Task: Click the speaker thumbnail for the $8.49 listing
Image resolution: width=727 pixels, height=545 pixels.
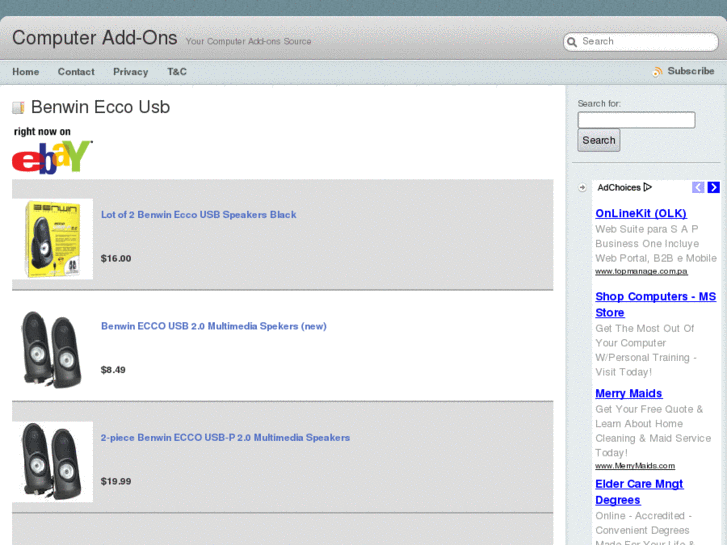Action: (52, 350)
